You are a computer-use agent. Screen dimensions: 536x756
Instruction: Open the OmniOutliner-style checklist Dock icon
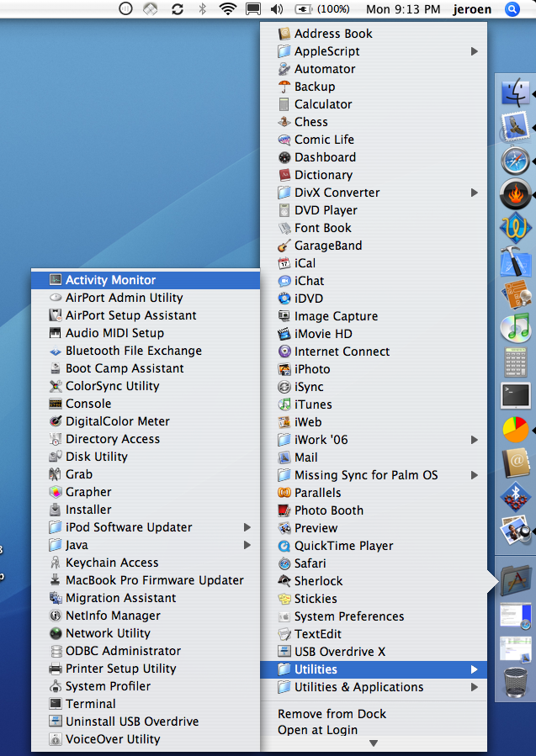[516, 295]
